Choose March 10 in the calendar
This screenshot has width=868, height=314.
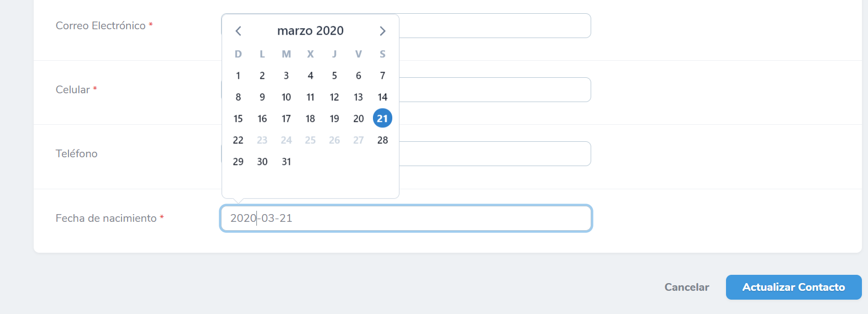[286, 97]
